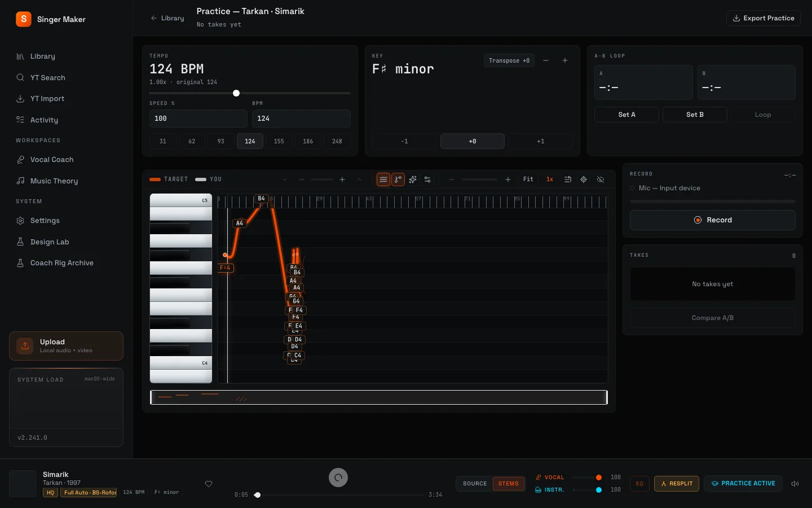Image resolution: width=812 pixels, height=508 pixels.
Task: Click vertical zoom in plus icon
Action: (342, 179)
